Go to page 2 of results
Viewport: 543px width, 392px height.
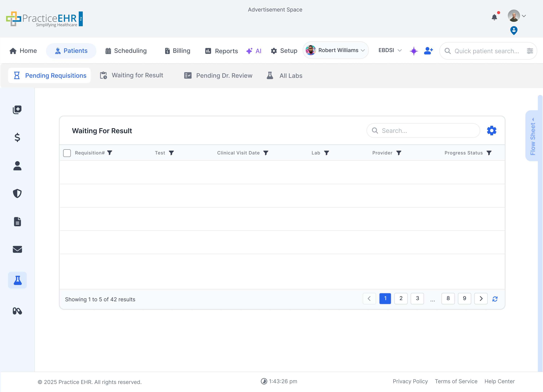[x=401, y=298]
